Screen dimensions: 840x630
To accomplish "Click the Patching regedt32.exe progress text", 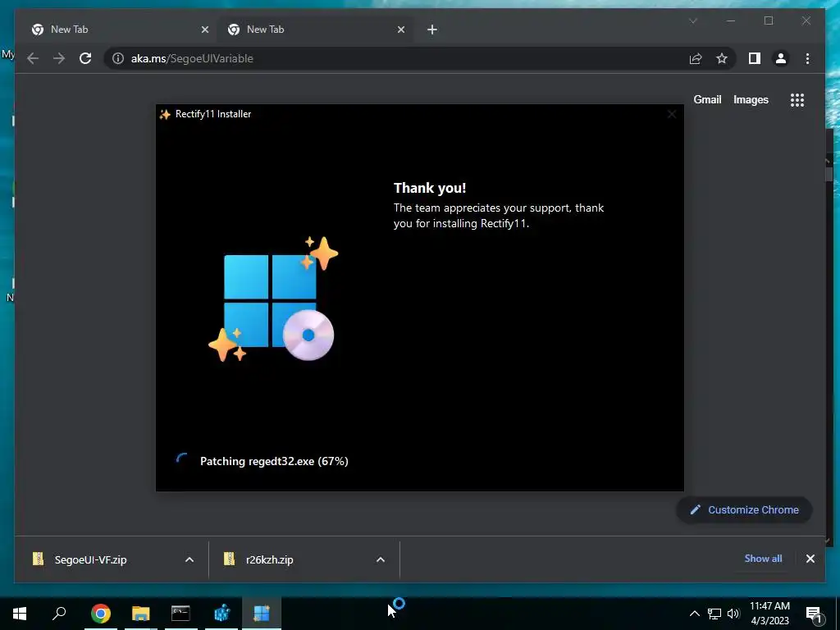I will coord(274,461).
